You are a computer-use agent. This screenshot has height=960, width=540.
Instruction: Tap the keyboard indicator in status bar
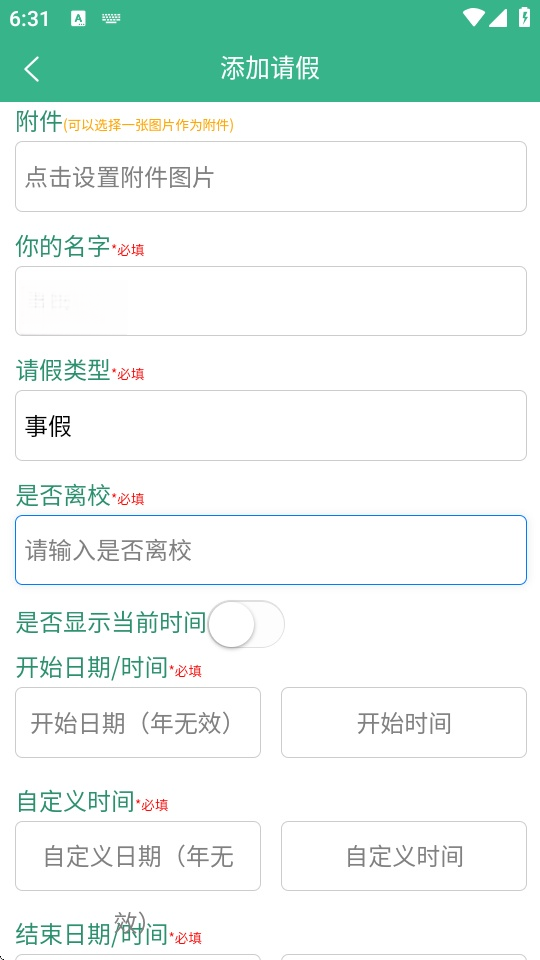pyautogui.click(x=111, y=18)
